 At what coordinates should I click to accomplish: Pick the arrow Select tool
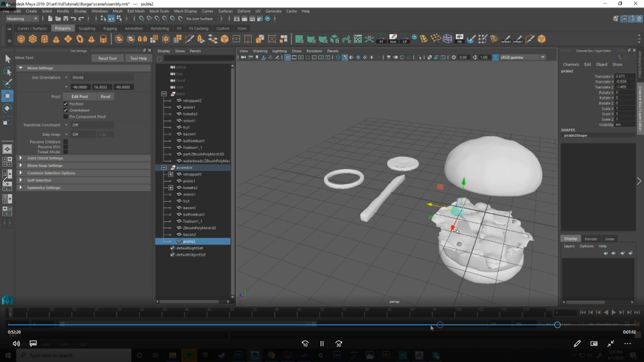[x=7, y=59]
